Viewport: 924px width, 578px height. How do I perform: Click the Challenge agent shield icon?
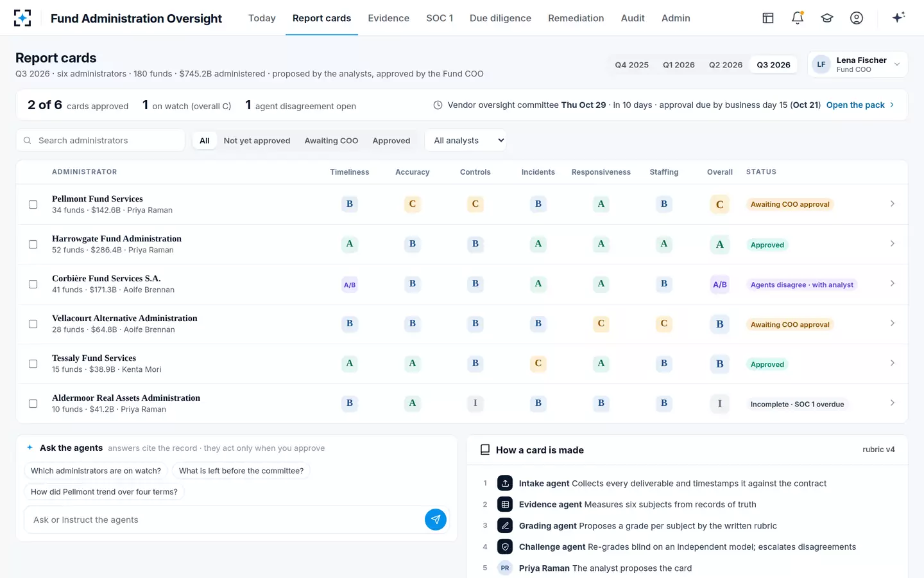click(505, 547)
